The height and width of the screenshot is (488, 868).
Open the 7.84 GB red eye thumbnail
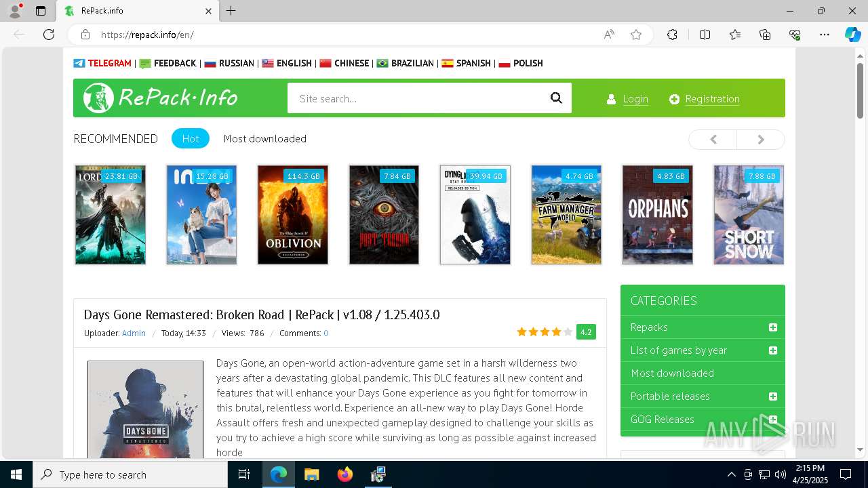tap(384, 215)
